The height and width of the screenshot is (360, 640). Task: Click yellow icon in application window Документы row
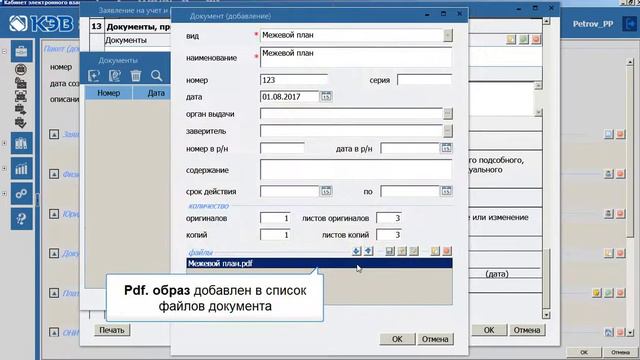[511, 40]
